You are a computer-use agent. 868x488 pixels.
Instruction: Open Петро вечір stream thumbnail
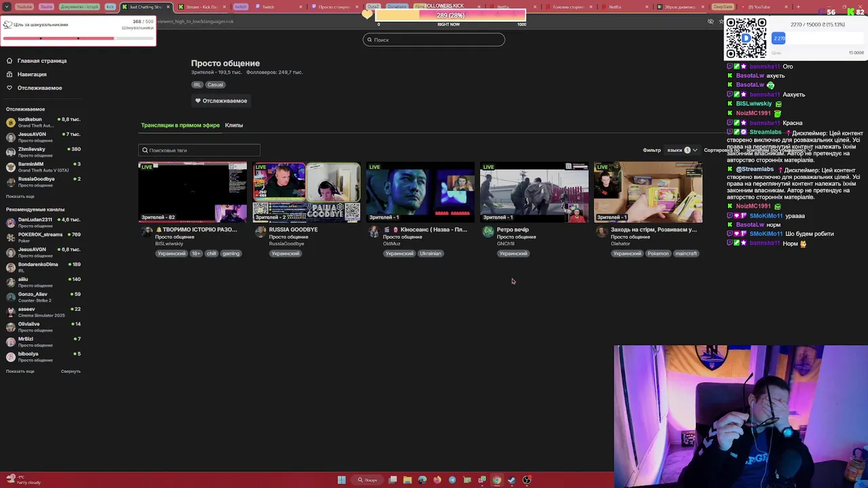(x=534, y=192)
